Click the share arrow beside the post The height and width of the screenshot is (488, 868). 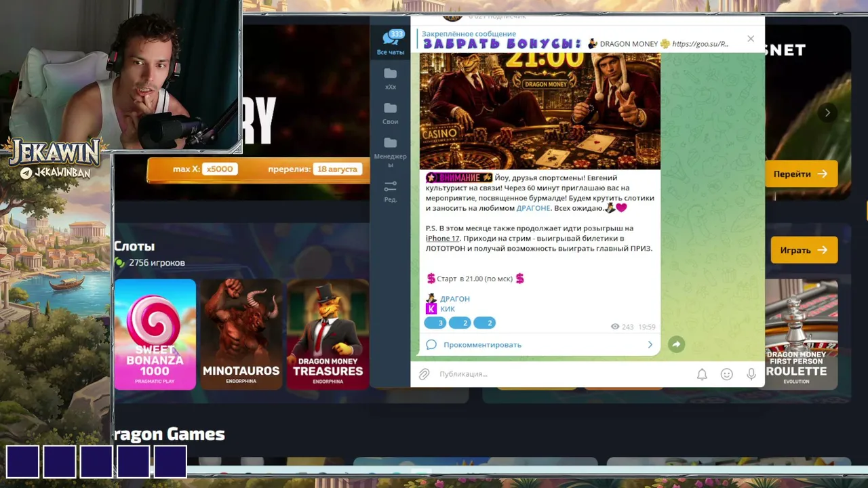pyautogui.click(x=676, y=344)
